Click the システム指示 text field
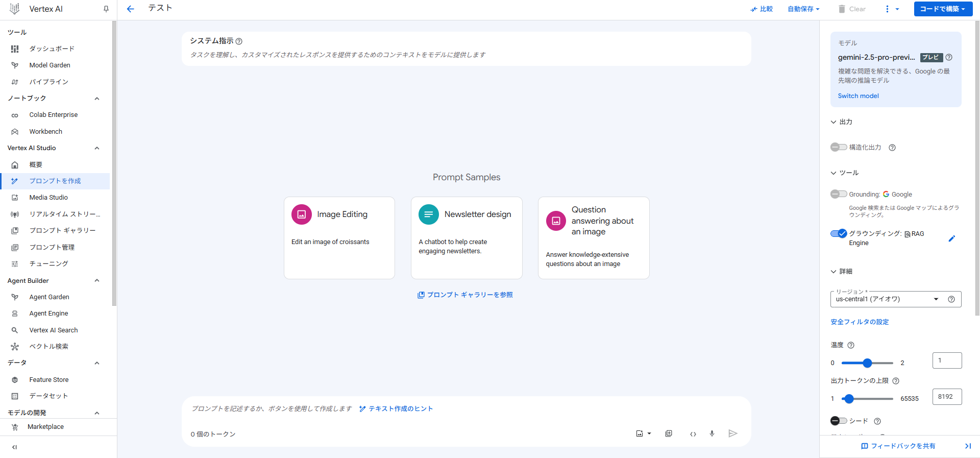Image resolution: width=980 pixels, height=458 pixels. 466,55
